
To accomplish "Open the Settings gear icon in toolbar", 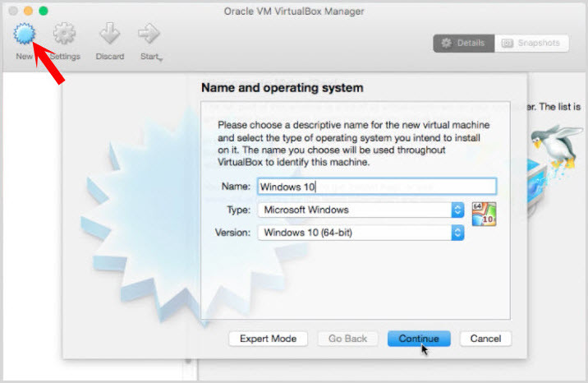I will tap(65, 36).
